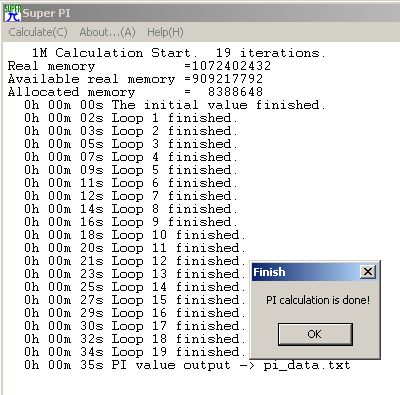
Task: Click the 'Loop 11 finished.' line
Action: click(x=135, y=248)
